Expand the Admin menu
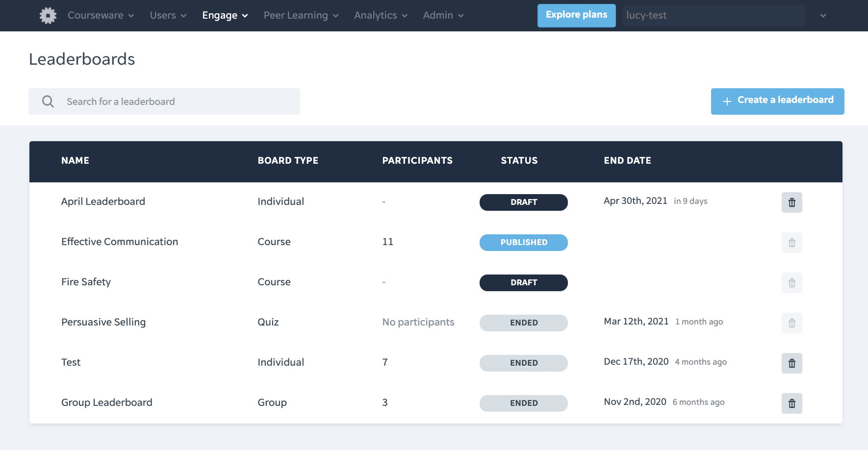 click(x=443, y=16)
